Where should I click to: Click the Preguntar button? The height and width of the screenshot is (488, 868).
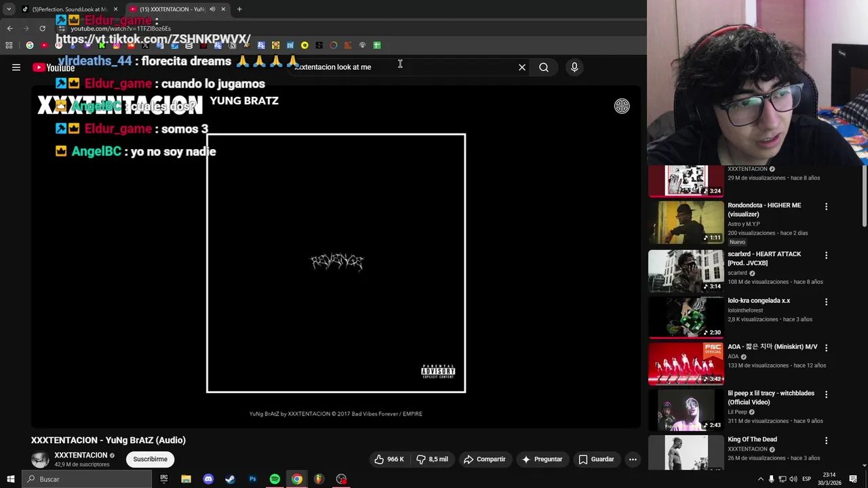541,459
